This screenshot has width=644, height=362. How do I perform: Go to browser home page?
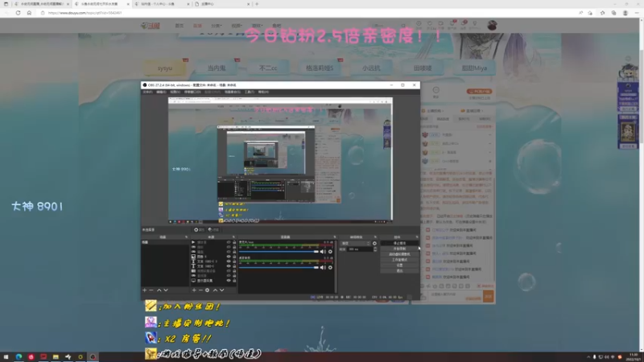click(29, 13)
